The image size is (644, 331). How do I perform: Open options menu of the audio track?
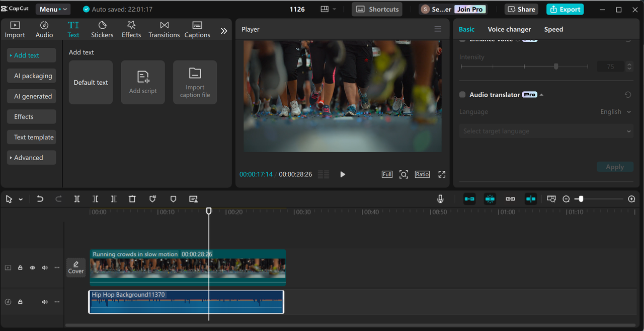[x=57, y=302]
